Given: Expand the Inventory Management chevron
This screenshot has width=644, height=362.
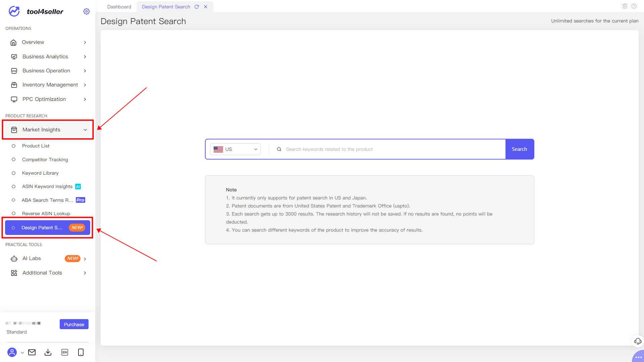Looking at the screenshot, I should (85, 85).
